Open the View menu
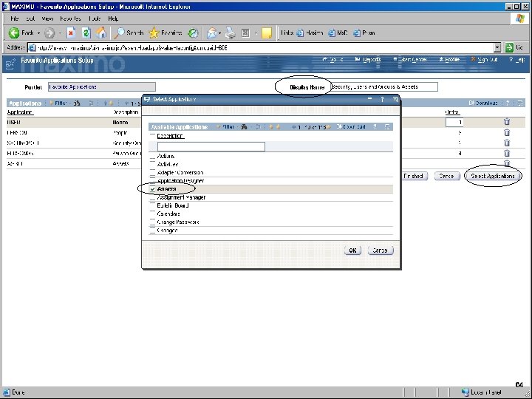This screenshot has height=399, width=532. pos(47,18)
